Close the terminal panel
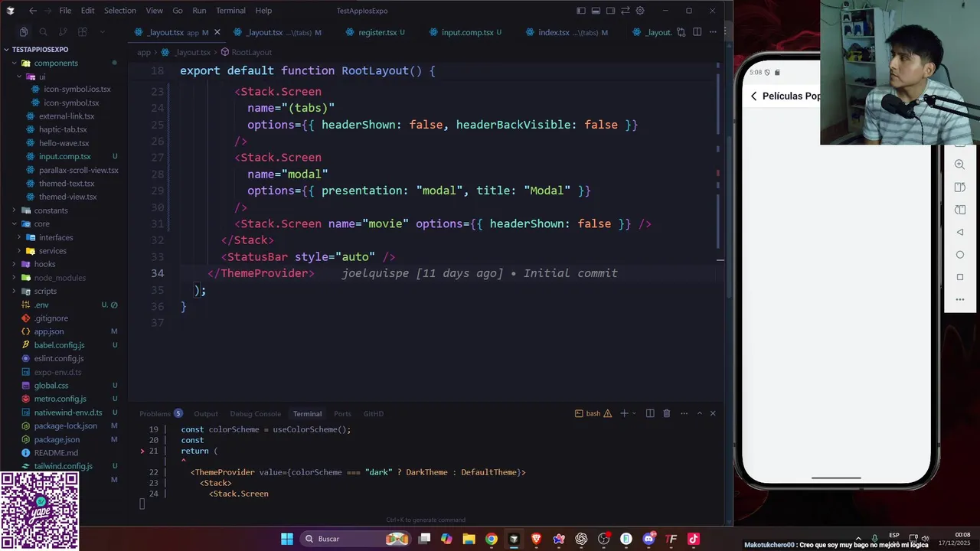Viewport: 980px width, 551px height. click(713, 413)
